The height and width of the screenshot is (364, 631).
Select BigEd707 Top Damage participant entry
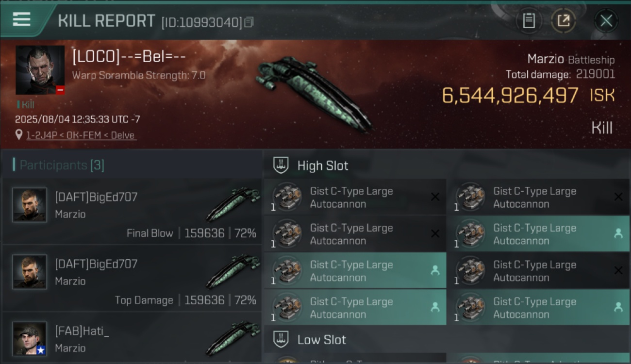(132, 278)
